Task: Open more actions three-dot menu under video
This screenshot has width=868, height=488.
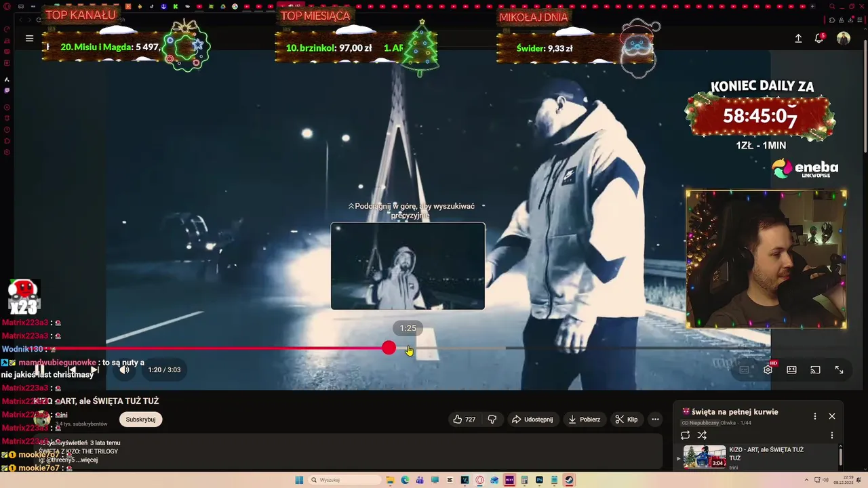Action: click(655, 420)
